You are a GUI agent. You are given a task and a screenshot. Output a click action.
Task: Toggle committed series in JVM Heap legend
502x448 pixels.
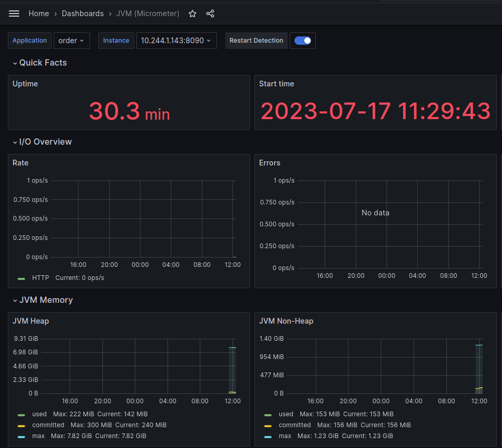[x=48, y=425]
